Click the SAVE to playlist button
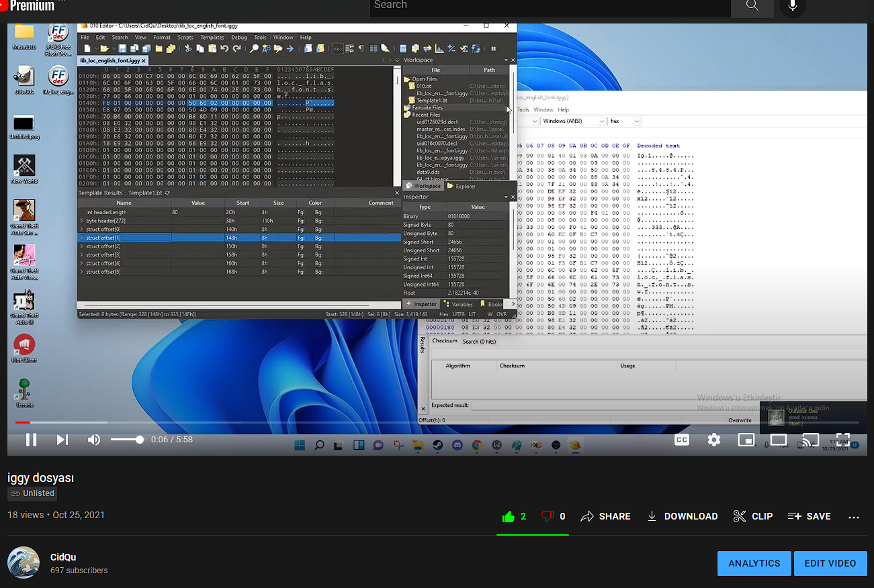874x588 pixels. (x=810, y=516)
